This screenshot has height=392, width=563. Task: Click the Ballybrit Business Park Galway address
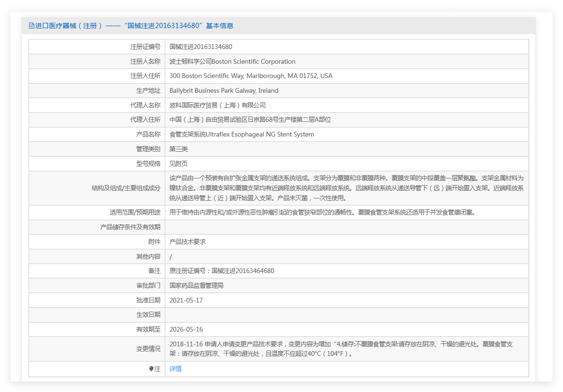[224, 90]
